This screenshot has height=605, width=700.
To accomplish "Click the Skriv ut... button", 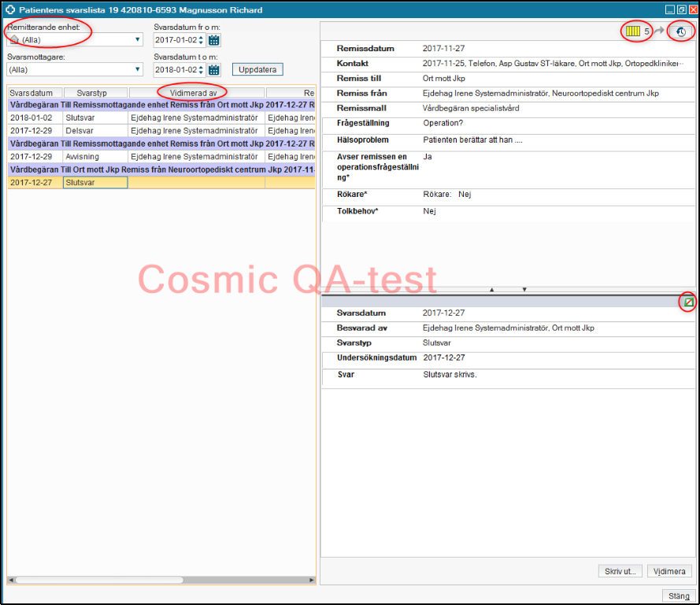I will coord(620,571).
